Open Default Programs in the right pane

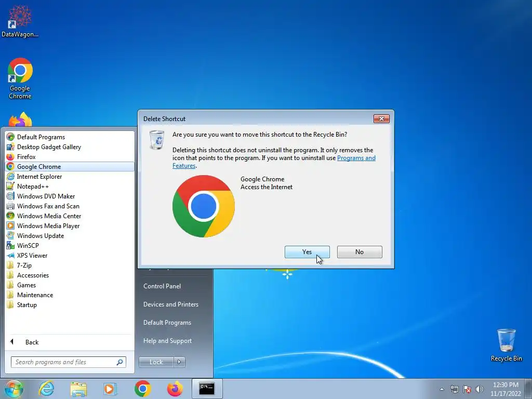167,323
